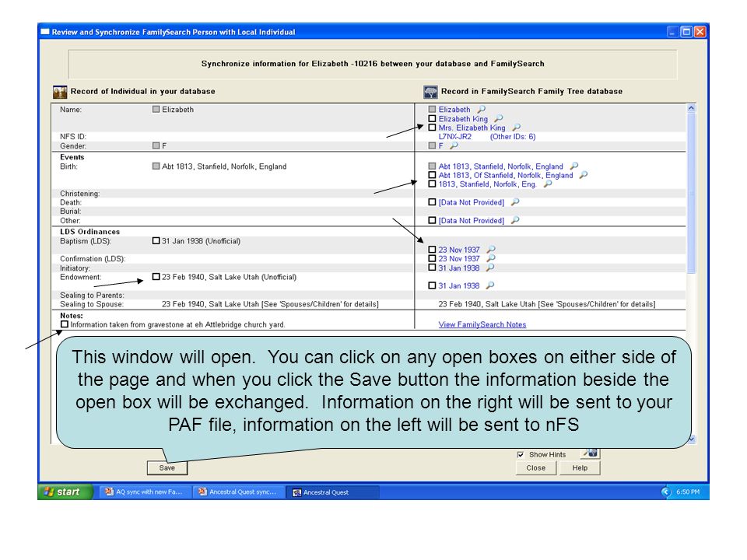Check FamilySearch Endowment 31 Jan 1938 box
The width and height of the screenshot is (747, 560).
(432, 285)
